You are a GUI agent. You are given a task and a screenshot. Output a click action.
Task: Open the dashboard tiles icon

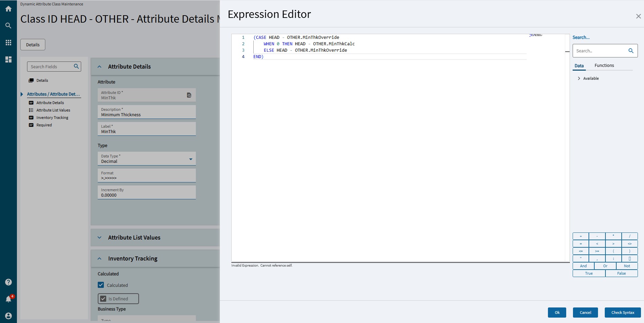[8, 59]
